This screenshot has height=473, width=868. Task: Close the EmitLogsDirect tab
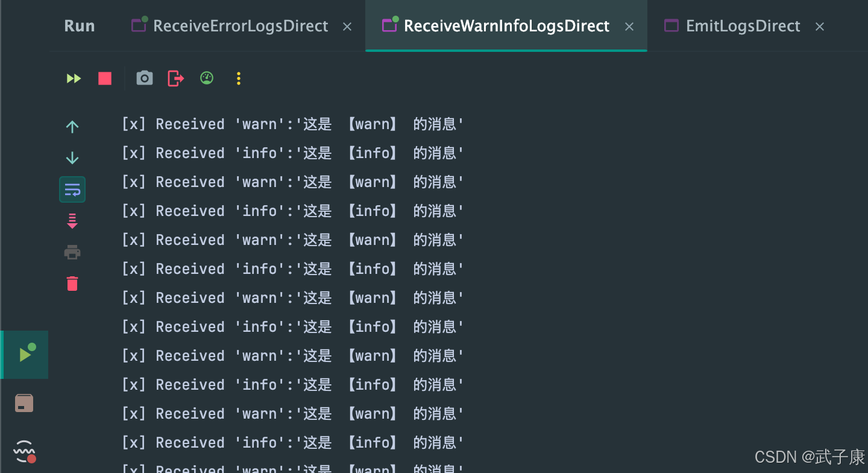(x=820, y=27)
